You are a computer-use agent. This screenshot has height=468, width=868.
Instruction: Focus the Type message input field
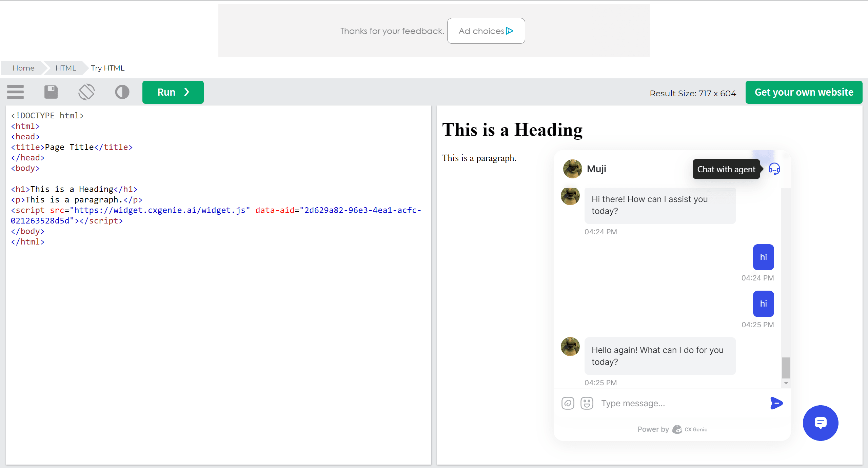click(x=682, y=403)
